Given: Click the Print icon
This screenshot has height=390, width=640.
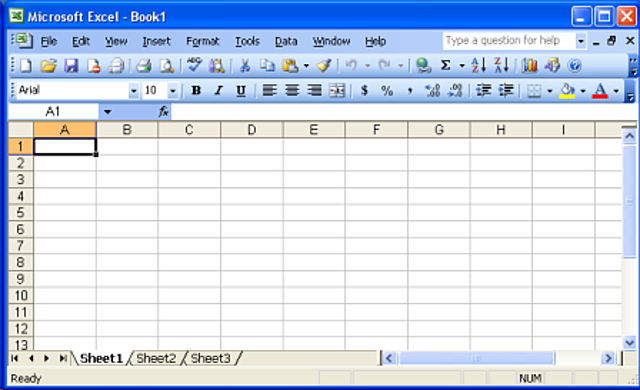Looking at the screenshot, I should click(x=144, y=65).
